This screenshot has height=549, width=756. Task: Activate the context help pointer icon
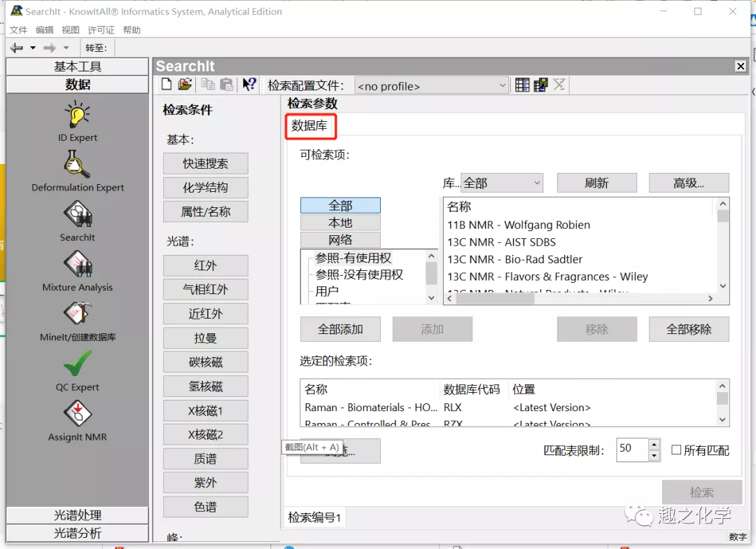[x=248, y=85]
